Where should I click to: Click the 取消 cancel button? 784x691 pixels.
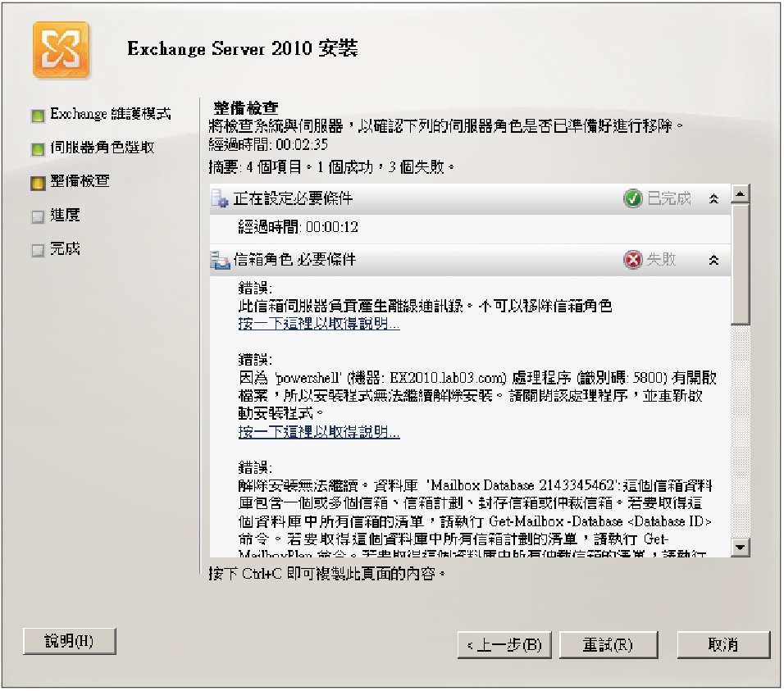pos(723,645)
